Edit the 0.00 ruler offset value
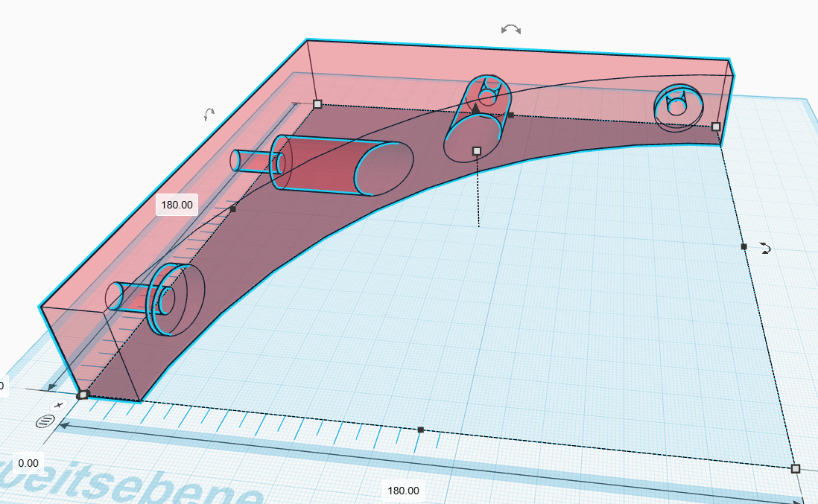Viewport: 818px width, 504px height. [28, 463]
